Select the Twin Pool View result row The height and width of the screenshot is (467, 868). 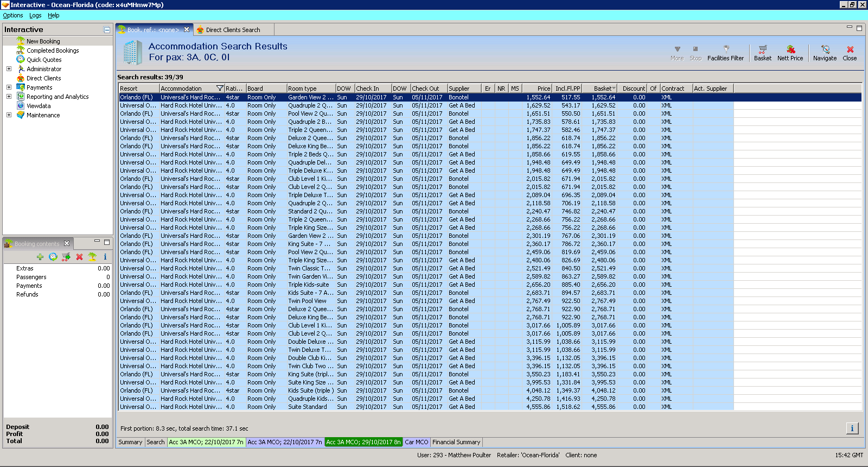point(307,301)
